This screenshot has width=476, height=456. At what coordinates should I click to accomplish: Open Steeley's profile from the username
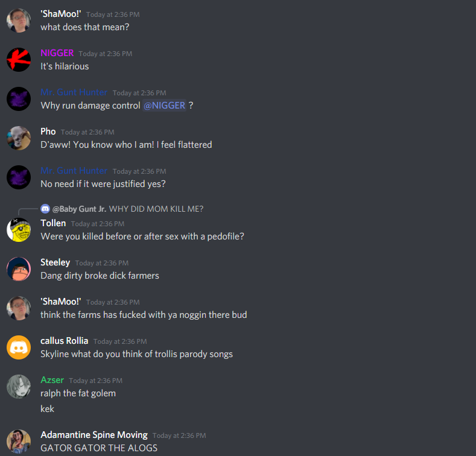click(x=56, y=262)
